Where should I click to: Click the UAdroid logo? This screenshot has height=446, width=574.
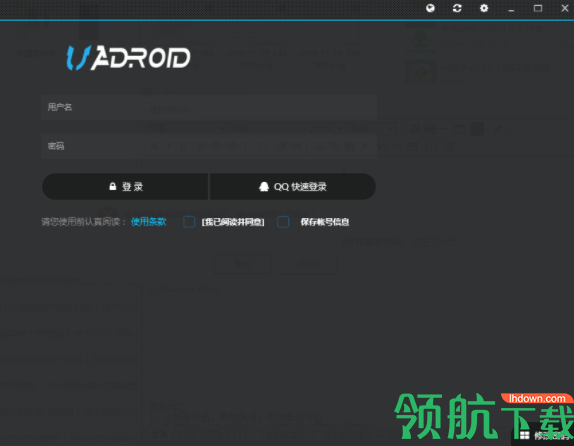pyautogui.click(x=128, y=58)
